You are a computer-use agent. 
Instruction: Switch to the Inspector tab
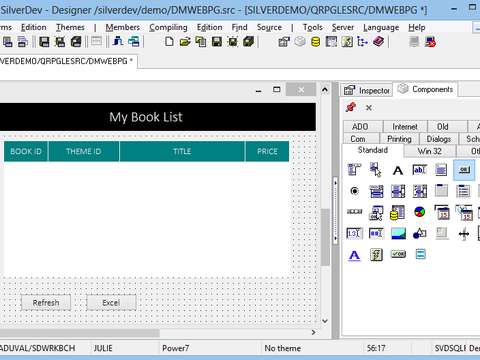coord(367,90)
